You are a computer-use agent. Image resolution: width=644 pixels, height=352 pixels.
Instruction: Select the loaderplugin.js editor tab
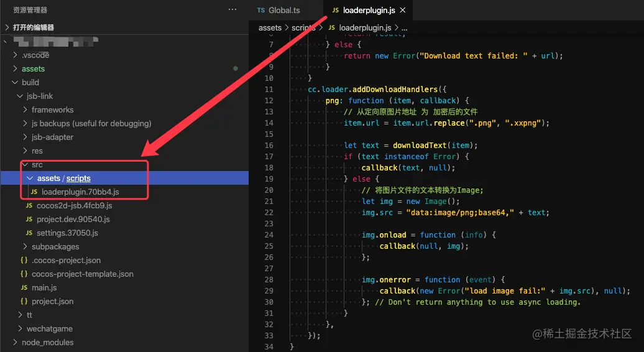pyautogui.click(x=369, y=11)
